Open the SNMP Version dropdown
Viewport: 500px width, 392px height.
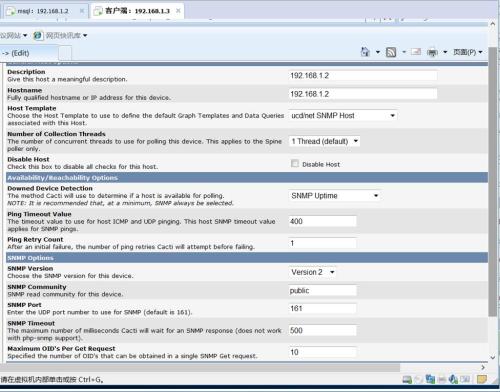coord(312,272)
